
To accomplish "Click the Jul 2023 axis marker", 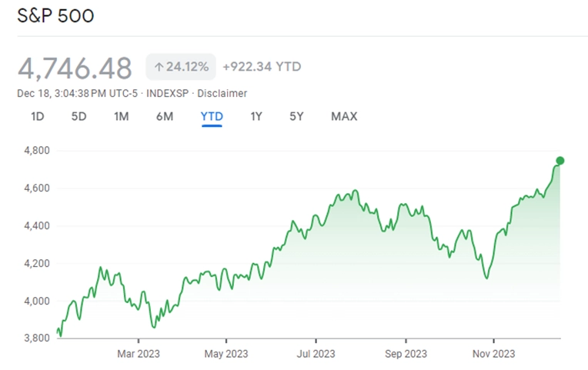I will point(316,354).
